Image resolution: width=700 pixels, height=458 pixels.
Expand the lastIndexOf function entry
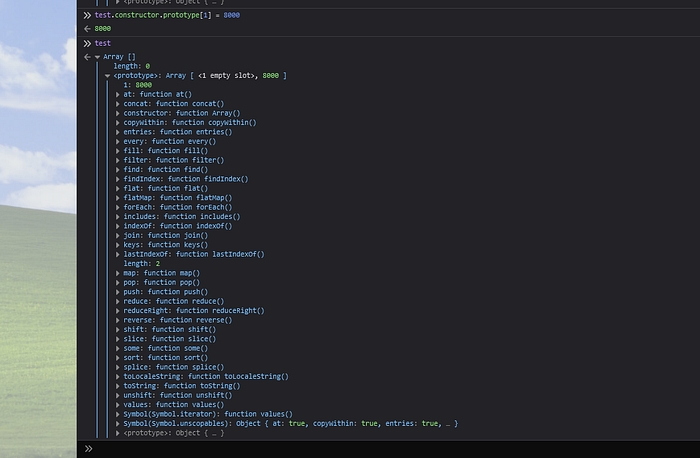[118, 254]
